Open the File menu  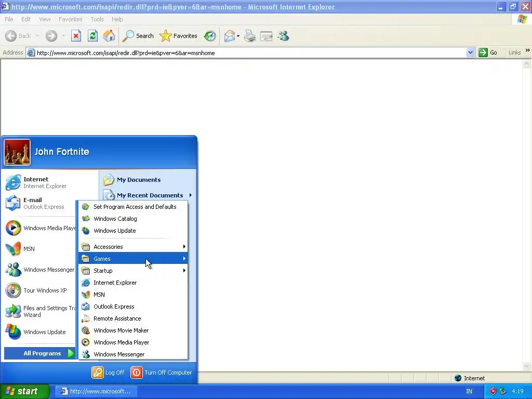pos(9,19)
